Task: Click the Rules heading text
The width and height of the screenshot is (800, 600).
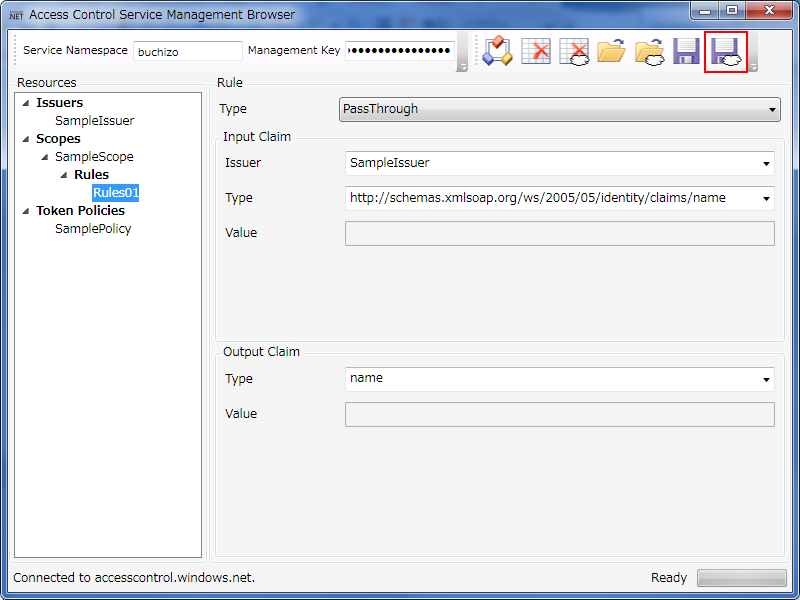Action: (91, 174)
